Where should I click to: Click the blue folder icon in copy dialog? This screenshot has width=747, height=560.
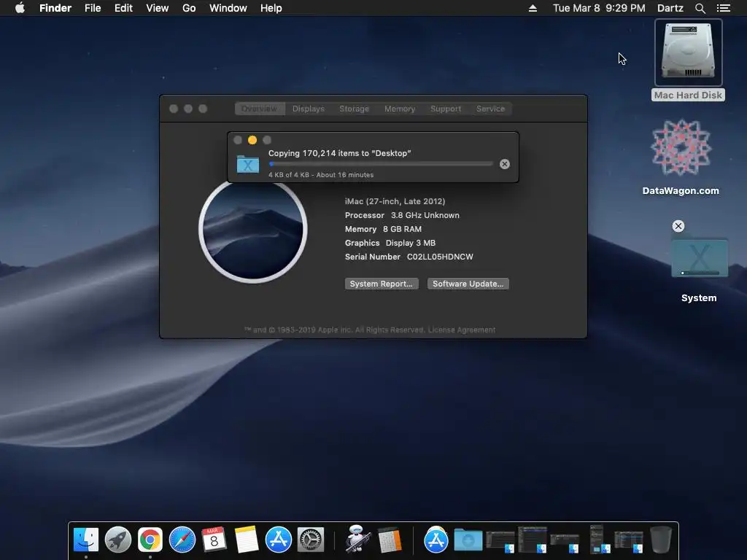point(248,164)
